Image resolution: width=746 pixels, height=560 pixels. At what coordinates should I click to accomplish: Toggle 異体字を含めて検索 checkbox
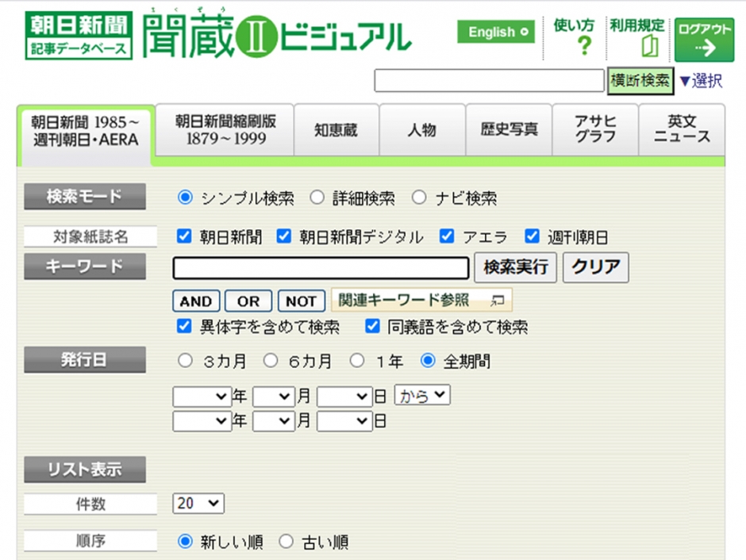(184, 326)
